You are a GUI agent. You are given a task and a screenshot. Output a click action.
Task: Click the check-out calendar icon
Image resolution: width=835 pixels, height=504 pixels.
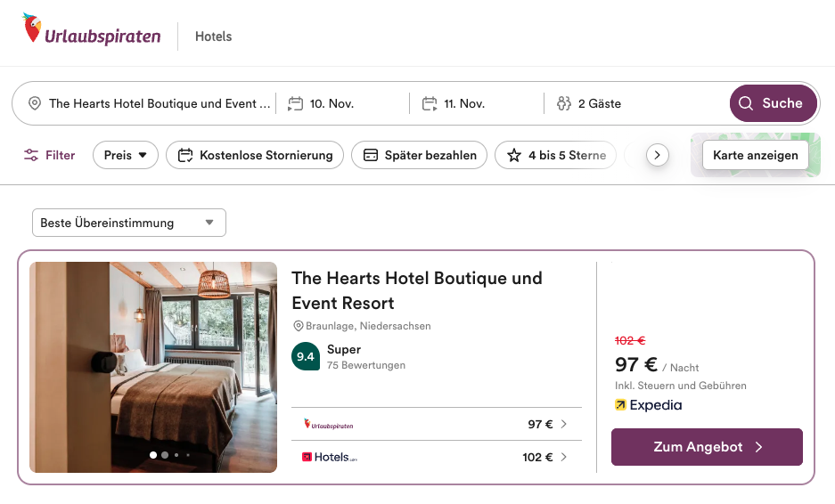point(430,103)
